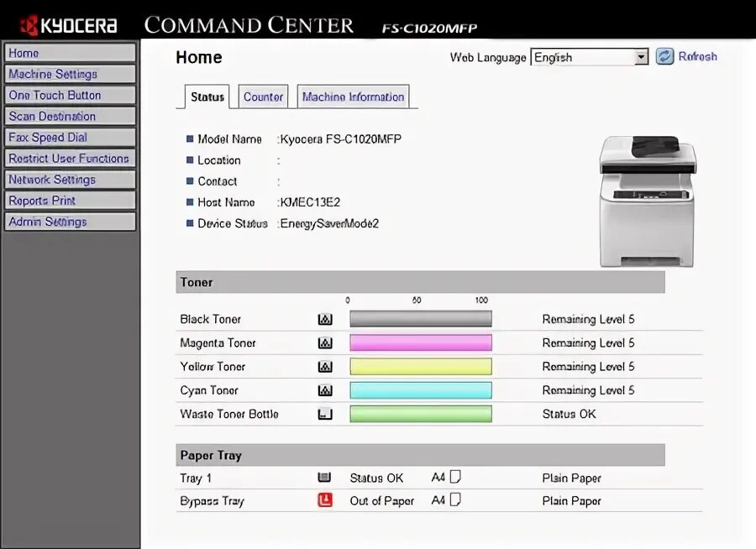
Task: Click the 'Model Name' label
Action: tap(229, 139)
